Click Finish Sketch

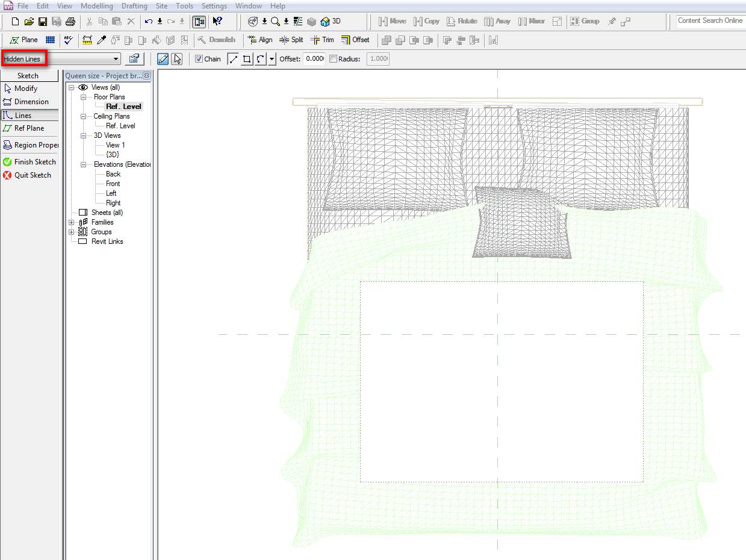(30, 162)
